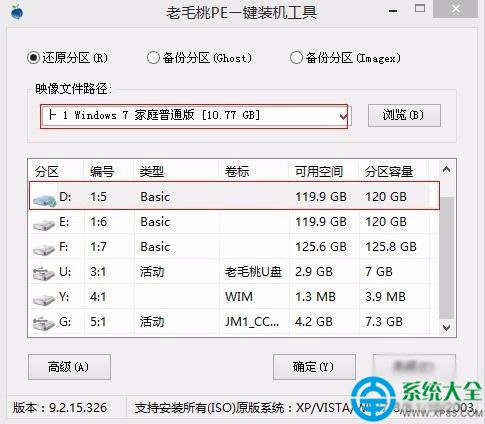
Task: Click the 老毛桃U盘 volume label
Action: point(254,272)
